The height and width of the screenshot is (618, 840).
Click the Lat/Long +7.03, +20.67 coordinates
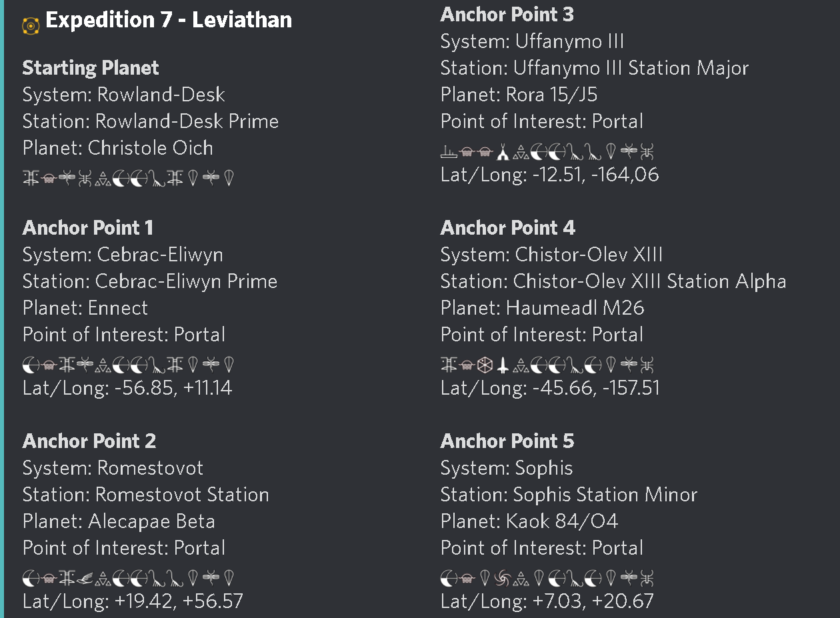(x=547, y=601)
